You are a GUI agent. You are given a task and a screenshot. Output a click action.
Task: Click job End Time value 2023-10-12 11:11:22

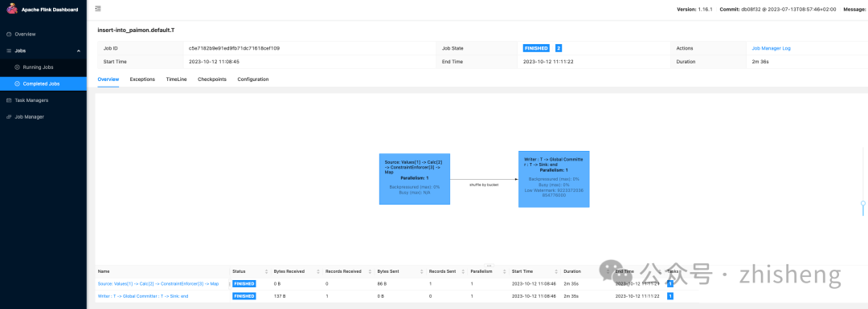pyautogui.click(x=548, y=62)
